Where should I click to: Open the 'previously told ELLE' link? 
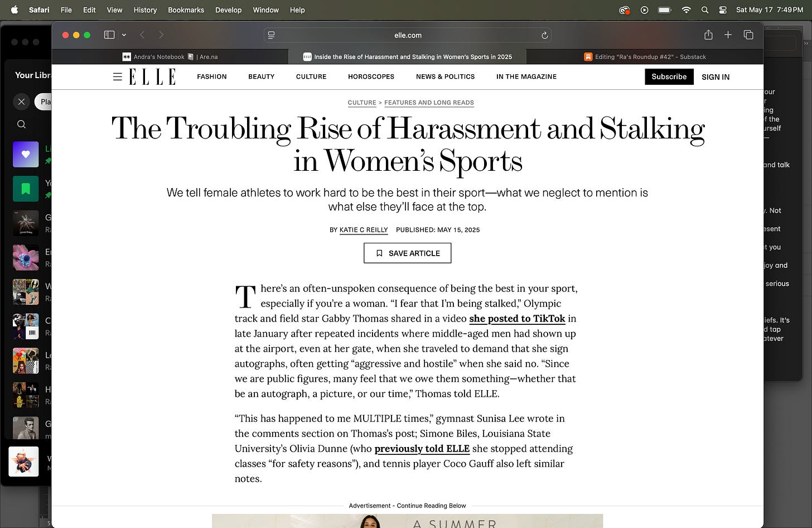coord(422,449)
